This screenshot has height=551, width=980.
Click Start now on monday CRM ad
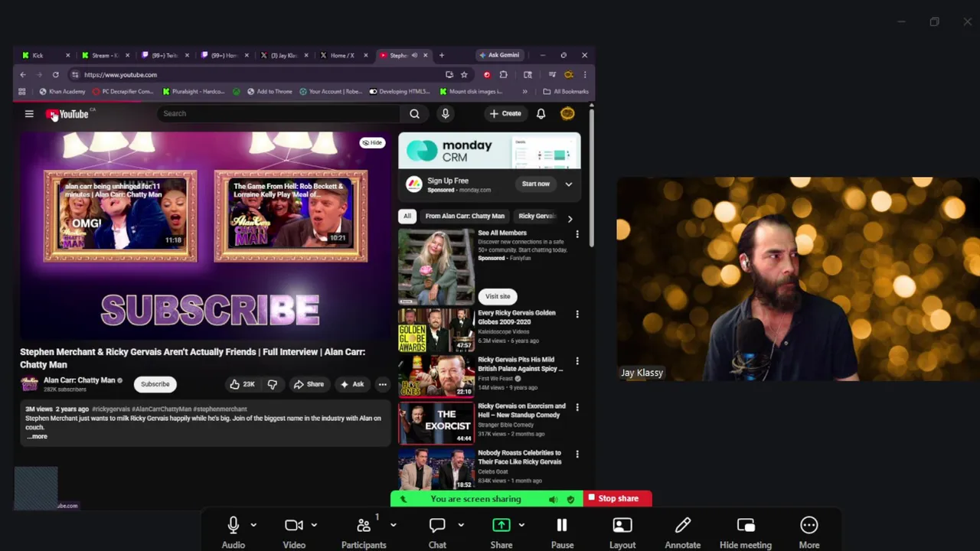(536, 184)
